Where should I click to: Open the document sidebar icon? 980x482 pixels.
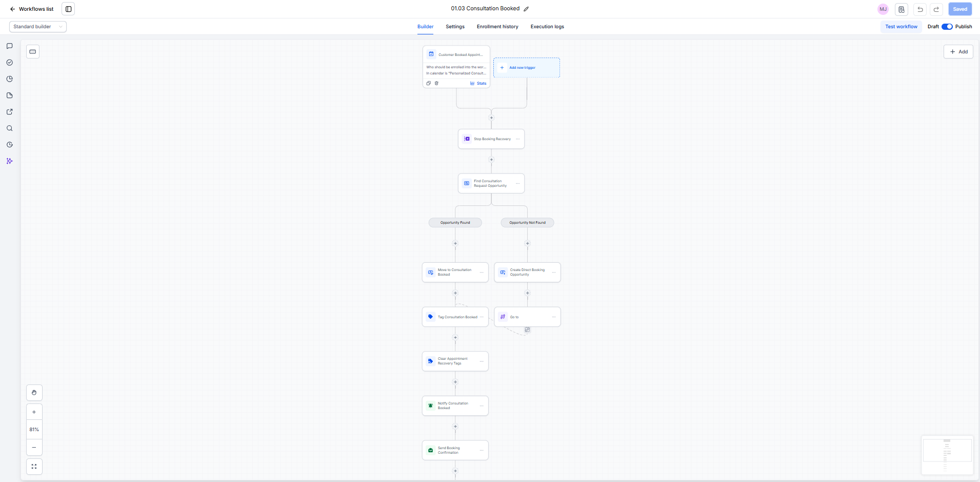[x=9, y=95]
